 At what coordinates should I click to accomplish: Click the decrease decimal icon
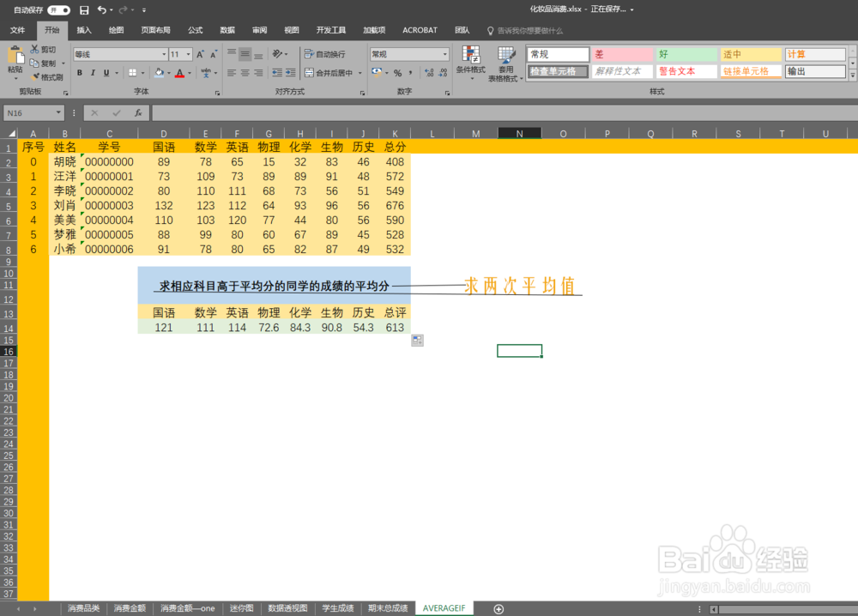click(x=443, y=73)
